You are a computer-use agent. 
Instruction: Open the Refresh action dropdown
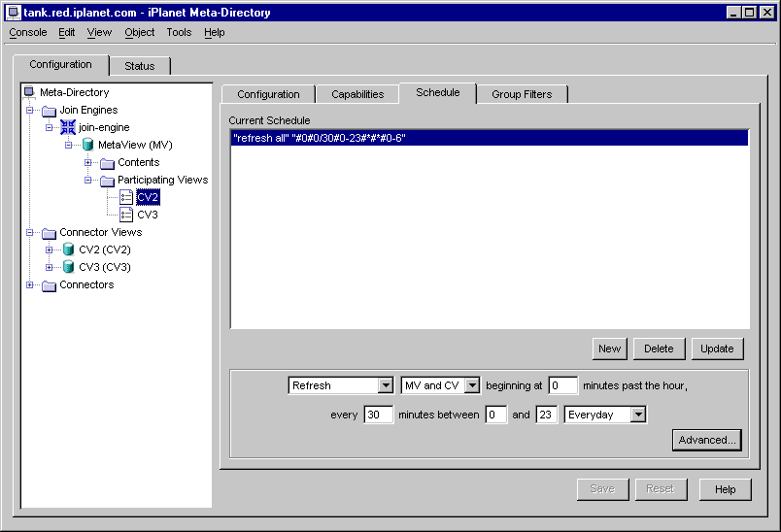click(x=385, y=385)
